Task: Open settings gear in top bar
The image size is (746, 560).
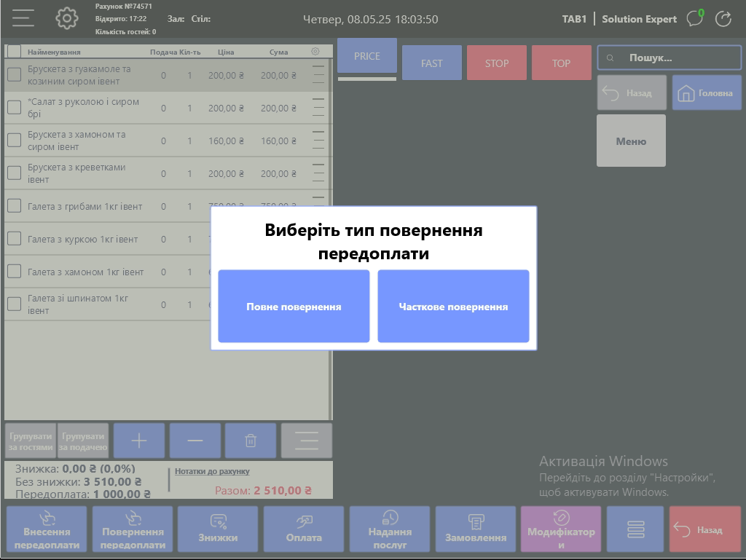Action: pos(67,18)
